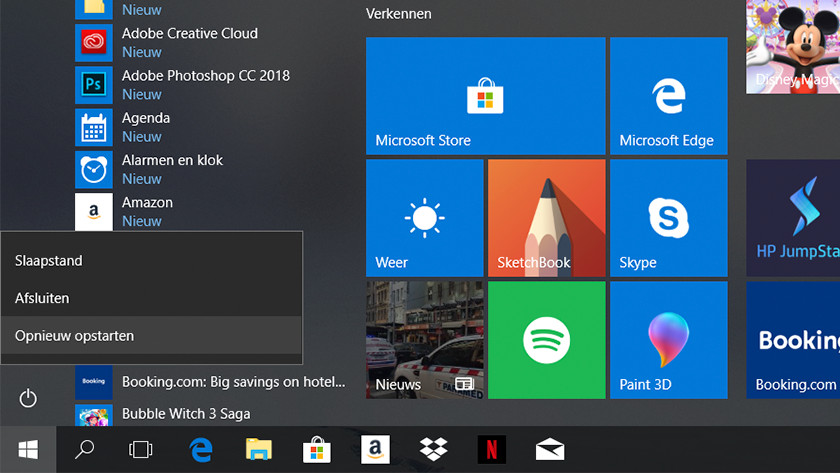
Task: Launch the SketchBook tile
Action: coord(546,218)
